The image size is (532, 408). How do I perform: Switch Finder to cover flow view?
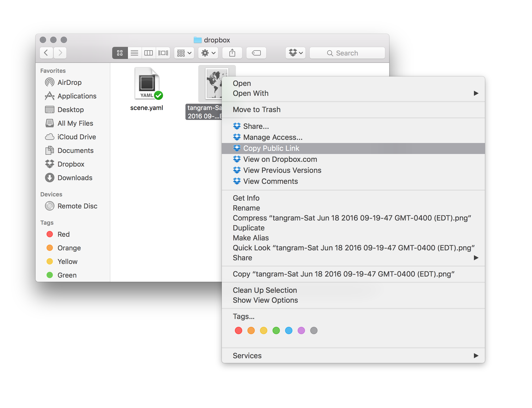tap(163, 53)
